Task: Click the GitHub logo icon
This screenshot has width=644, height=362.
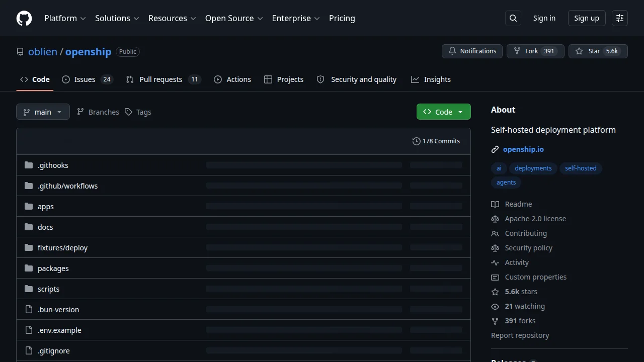Action: (x=24, y=18)
